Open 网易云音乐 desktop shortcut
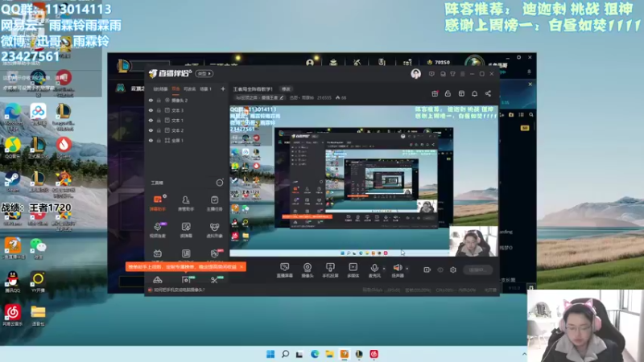Viewport: 644px width, 362px height. click(x=12, y=315)
